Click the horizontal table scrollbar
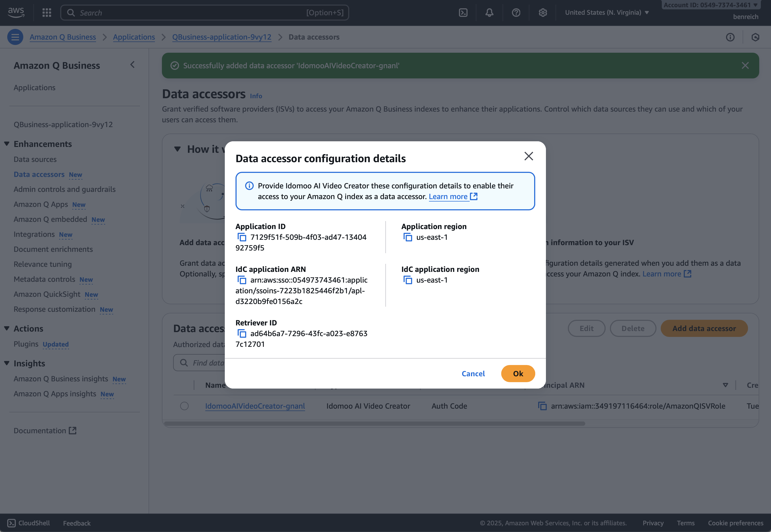Image resolution: width=771 pixels, height=532 pixels. tap(374, 424)
